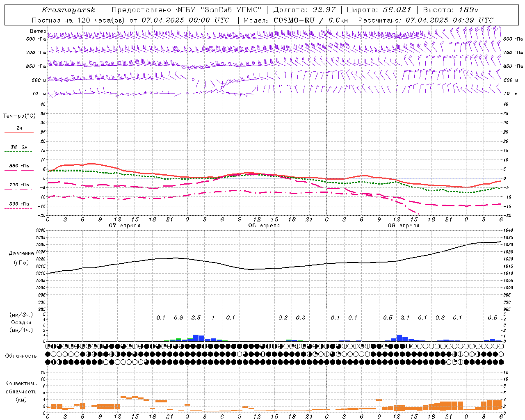This screenshot has height=420, width=525.
Task: Select the 09 апреля date label
Action: [x=403, y=226]
